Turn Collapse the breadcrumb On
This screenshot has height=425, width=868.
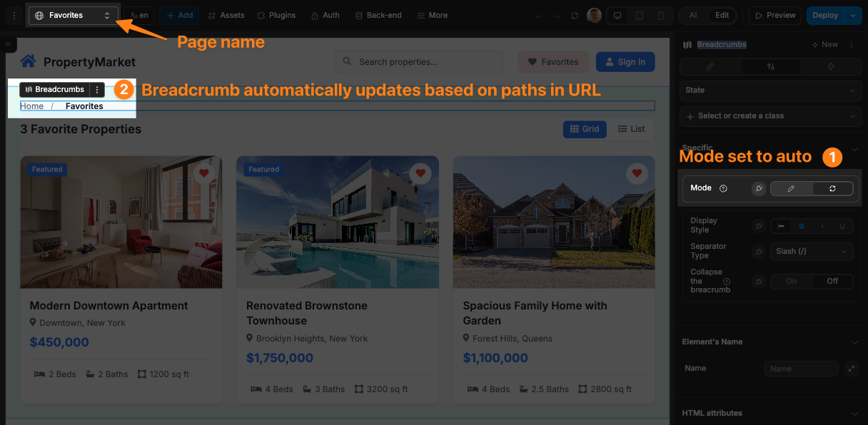(x=792, y=281)
